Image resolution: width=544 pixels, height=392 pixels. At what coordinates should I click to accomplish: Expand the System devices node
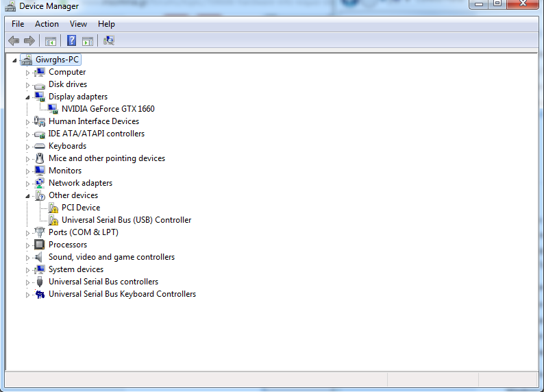click(x=27, y=270)
